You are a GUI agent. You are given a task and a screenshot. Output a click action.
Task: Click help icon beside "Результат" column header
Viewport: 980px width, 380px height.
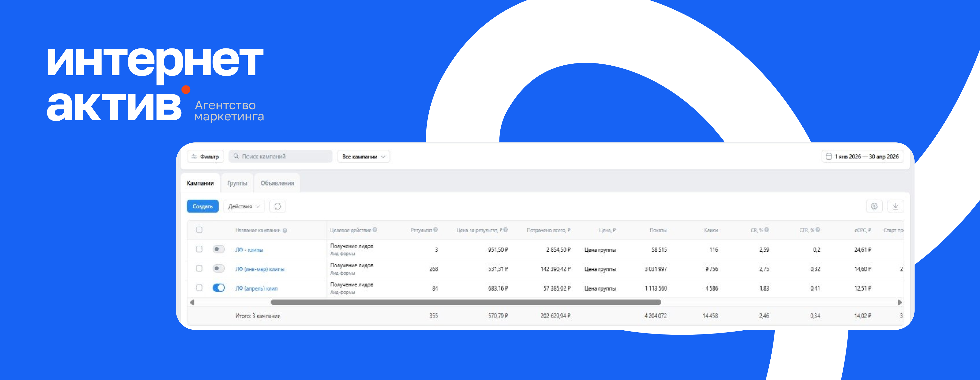pyautogui.click(x=436, y=230)
